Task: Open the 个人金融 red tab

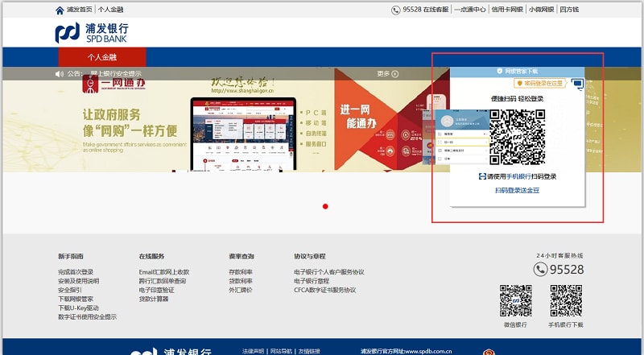Action: pyautogui.click(x=102, y=57)
